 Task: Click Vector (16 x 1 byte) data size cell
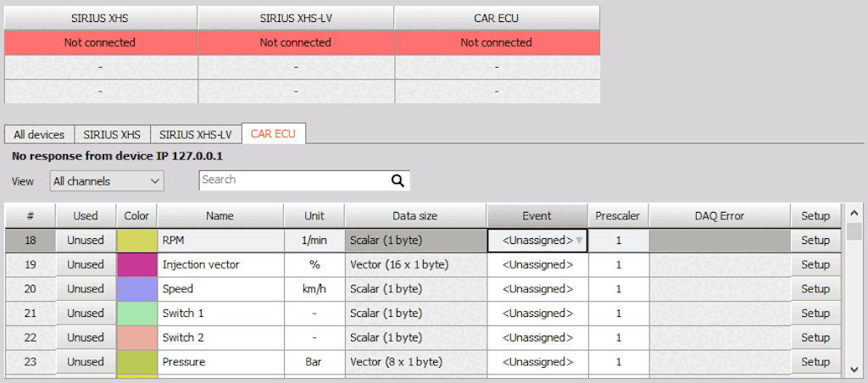coord(415,264)
